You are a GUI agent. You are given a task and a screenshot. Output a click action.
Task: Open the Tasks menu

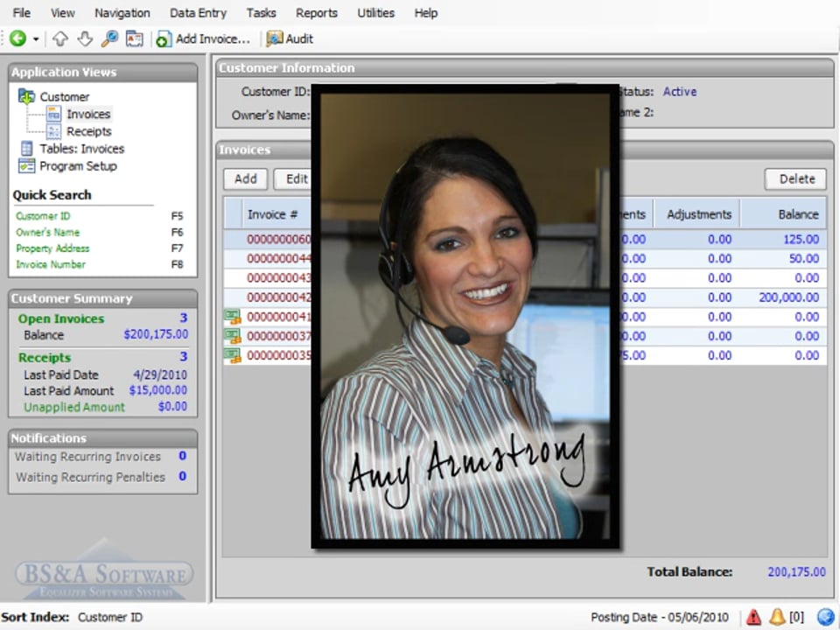(x=261, y=13)
